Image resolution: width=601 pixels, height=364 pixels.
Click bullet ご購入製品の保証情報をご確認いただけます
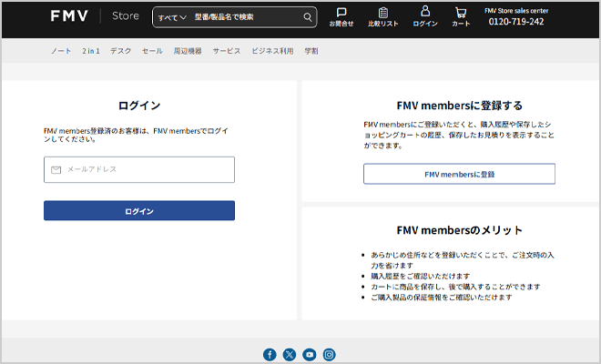point(441,298)
